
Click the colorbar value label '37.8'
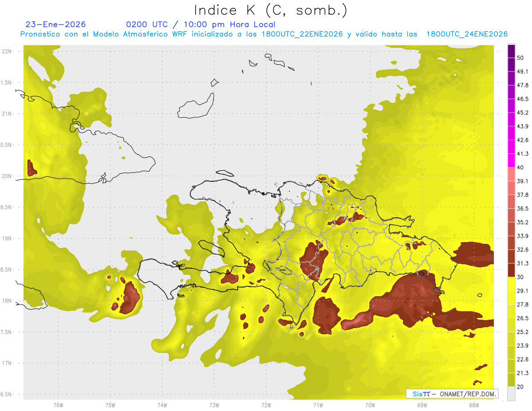(523, 195)
